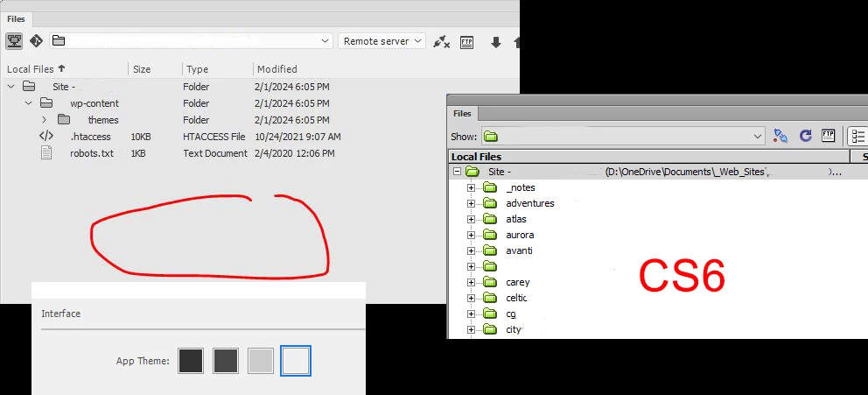This screenshot has width=868, height=395.
Task: Expand the cg folder
Action: point(471,314)
